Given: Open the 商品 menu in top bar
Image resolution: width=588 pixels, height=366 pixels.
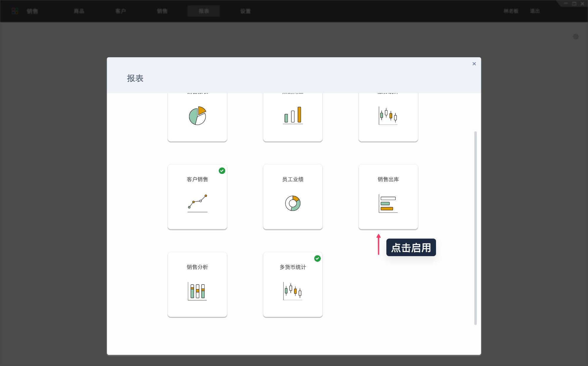Looking at the screenshot, I should tap(79, 11).
